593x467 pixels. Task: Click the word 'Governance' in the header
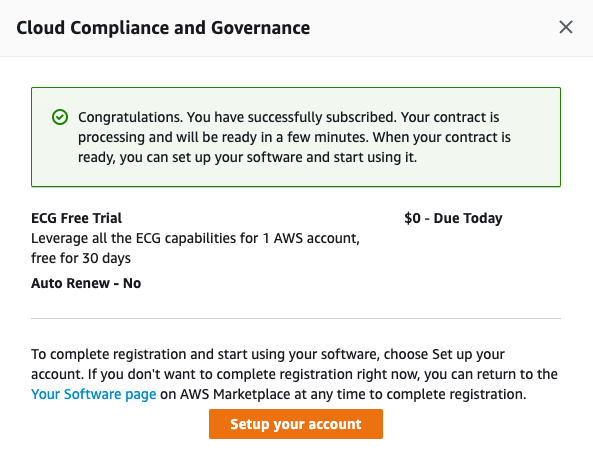tap(261, 28)
